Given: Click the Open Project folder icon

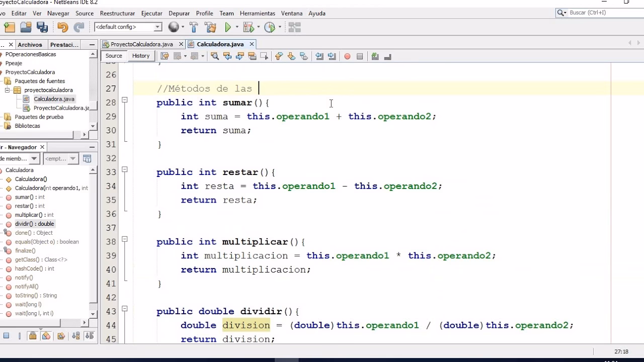Looking at the screenshot, I should tap(26, 28).
